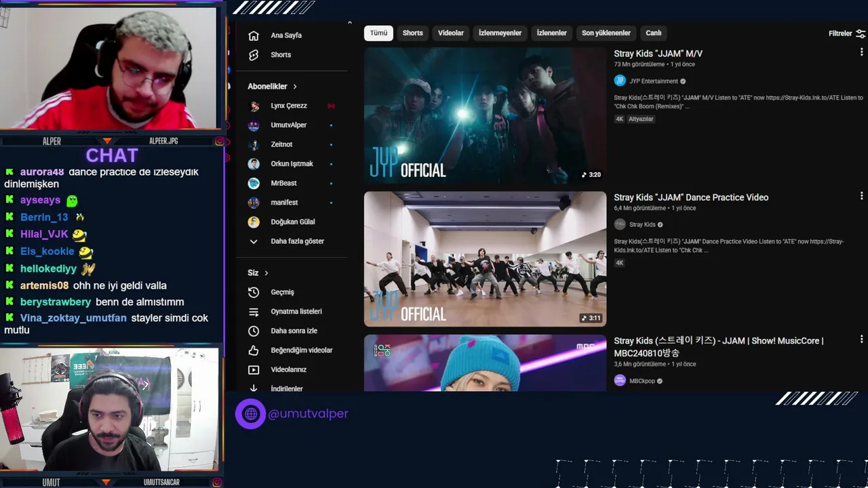Image resolution: width=868 pixels, height=488 pixels.
Task: Expand the Abonelikler section chevron
Action: point(295,87)
